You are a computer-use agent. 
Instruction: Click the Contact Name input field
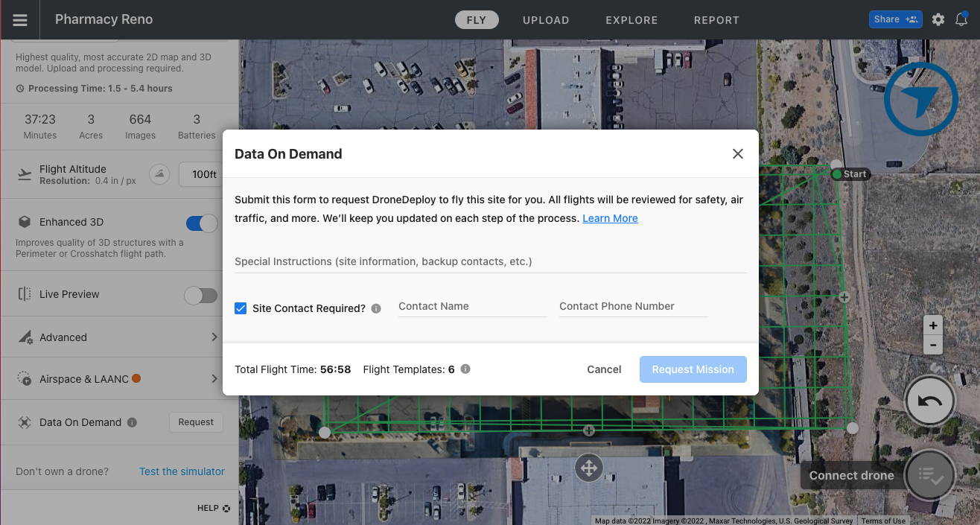(472, 306)
